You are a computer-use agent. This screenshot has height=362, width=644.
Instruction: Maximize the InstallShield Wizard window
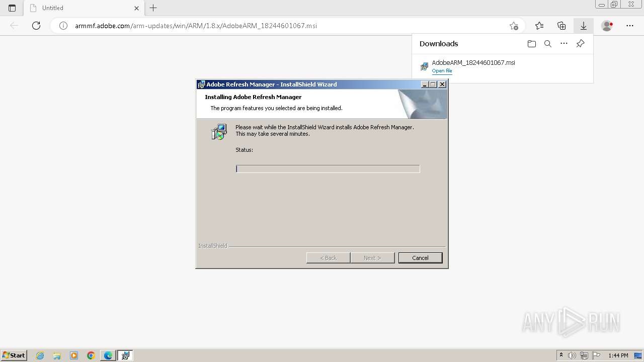(x=433, y=84)
